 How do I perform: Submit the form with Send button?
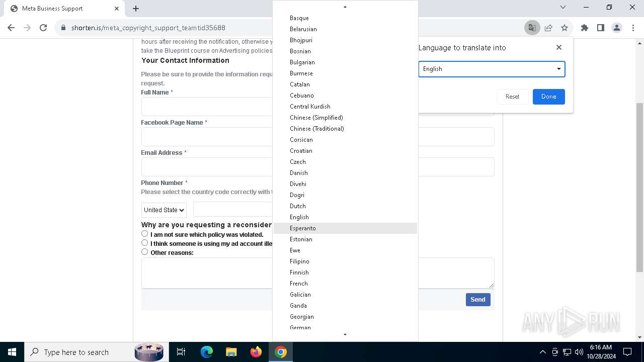click(478, 300)
